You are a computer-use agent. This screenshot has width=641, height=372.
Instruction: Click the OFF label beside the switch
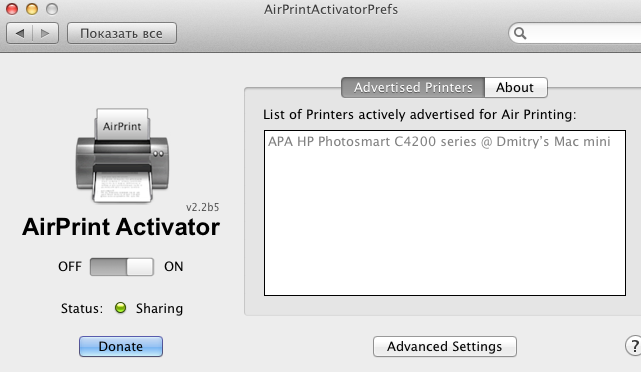tap(70, 267)
